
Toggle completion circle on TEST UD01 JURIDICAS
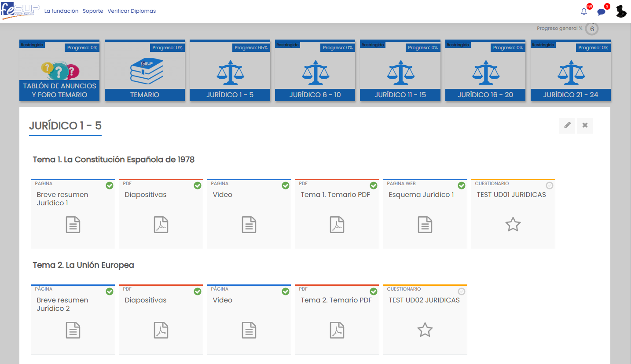(550, 186)
